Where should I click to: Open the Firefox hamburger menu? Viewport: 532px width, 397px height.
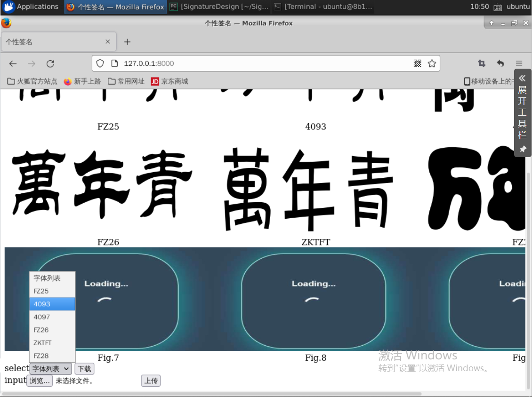click(519, 64)
